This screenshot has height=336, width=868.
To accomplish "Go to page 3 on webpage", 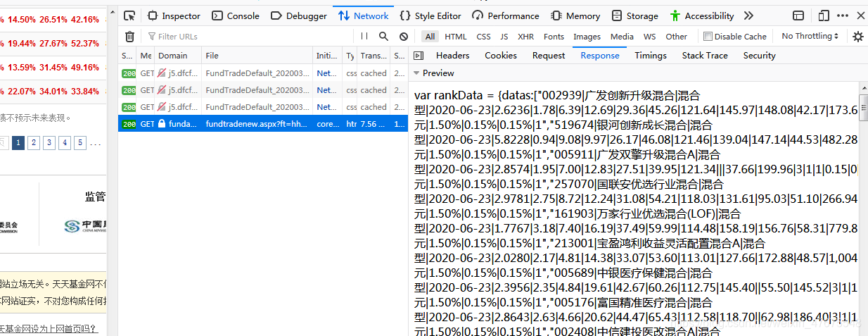I will coord(49,143).
